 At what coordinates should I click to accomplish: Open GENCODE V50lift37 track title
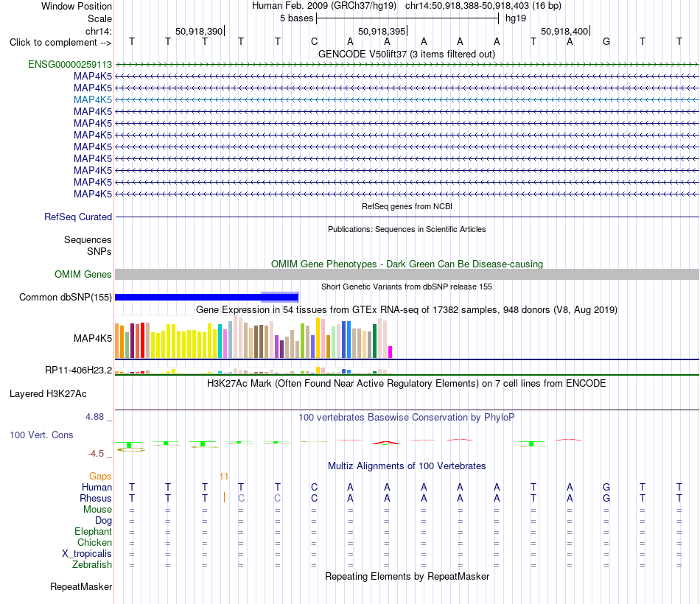coord(407,54)
